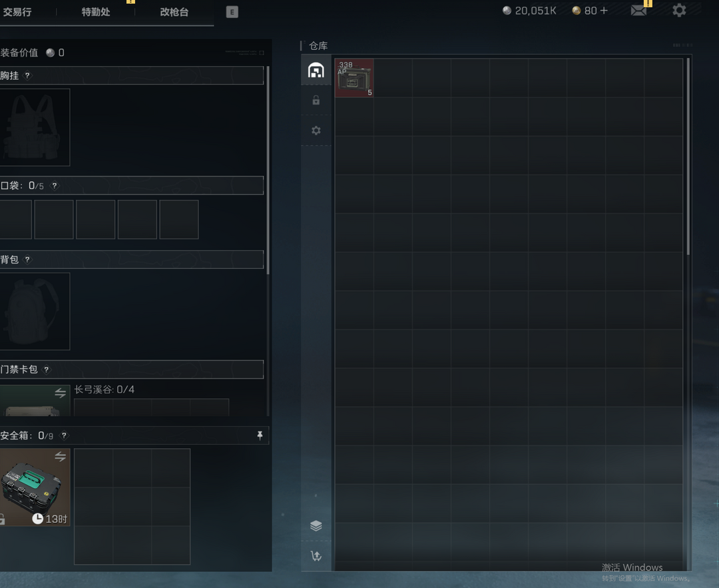
Task: Click the sort items icon in 仓库
Action: 316,556
